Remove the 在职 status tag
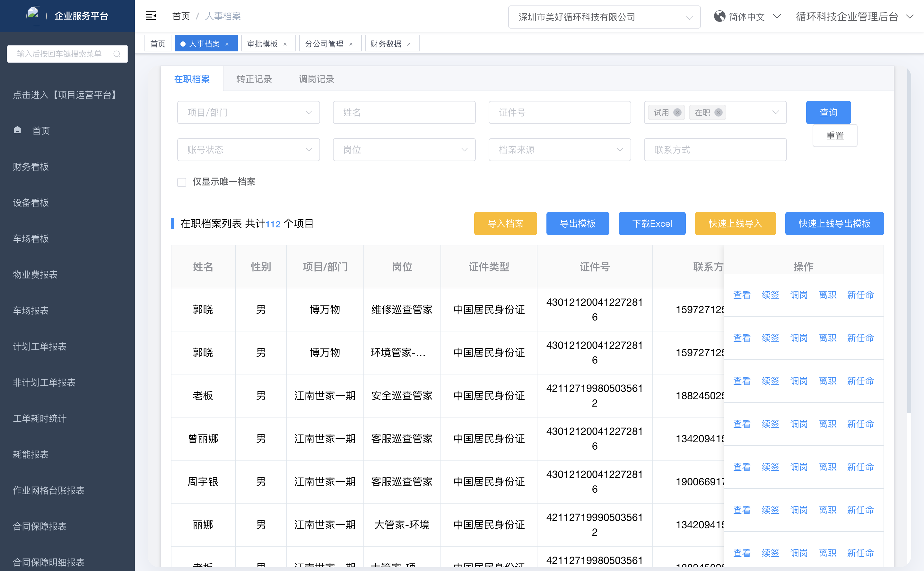Screen dimensions: 924x571 click(718, 112)
